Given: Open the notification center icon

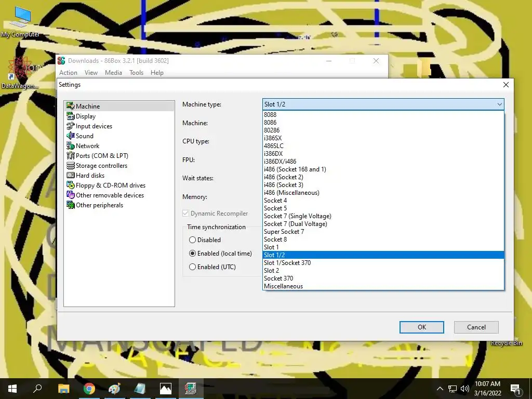Looking at the screenshot, I should pos(516,389).
